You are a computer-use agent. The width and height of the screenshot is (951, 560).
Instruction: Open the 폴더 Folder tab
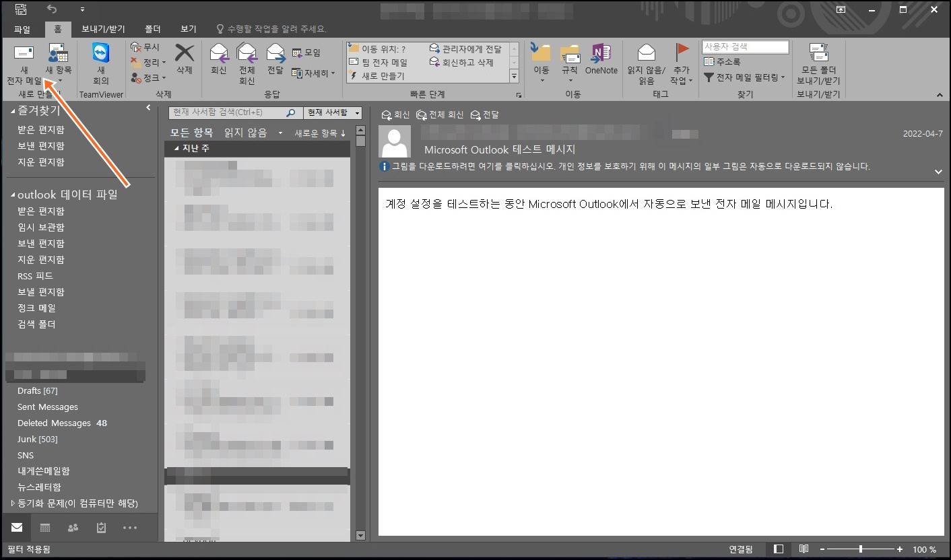click(152, 29)
